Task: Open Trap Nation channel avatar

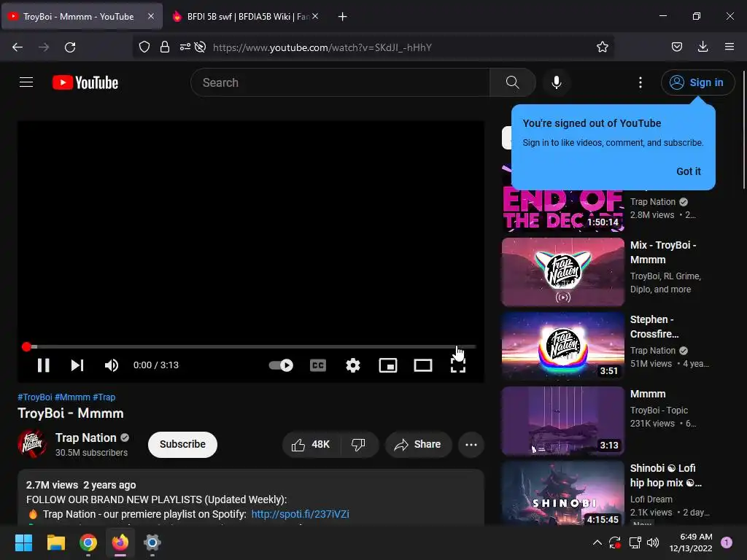Action: click(x=32, y=444)
